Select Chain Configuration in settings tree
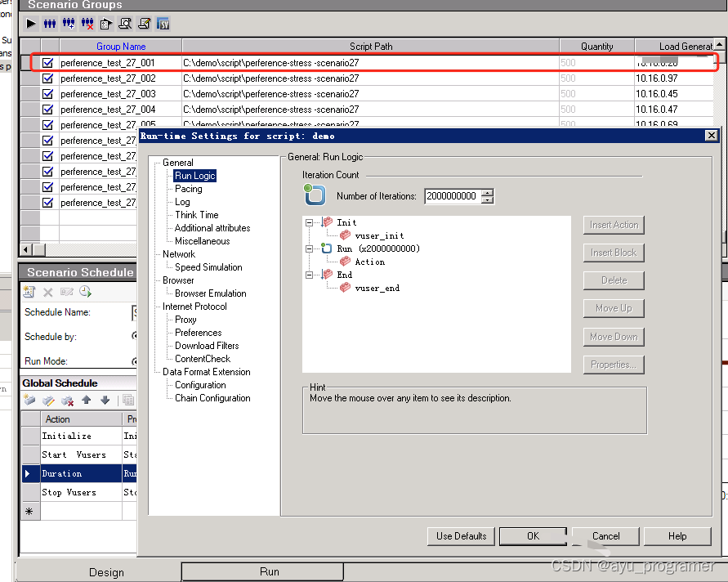Image resolution: width=728 pixels, height=582 pixels. [x=212, y=398]
